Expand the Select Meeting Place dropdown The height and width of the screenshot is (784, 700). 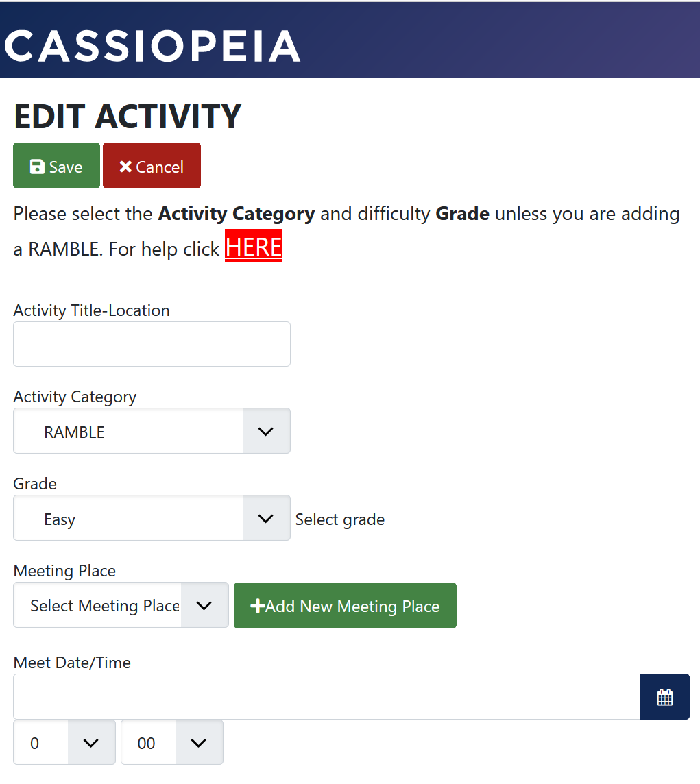[x=204, y=605]
